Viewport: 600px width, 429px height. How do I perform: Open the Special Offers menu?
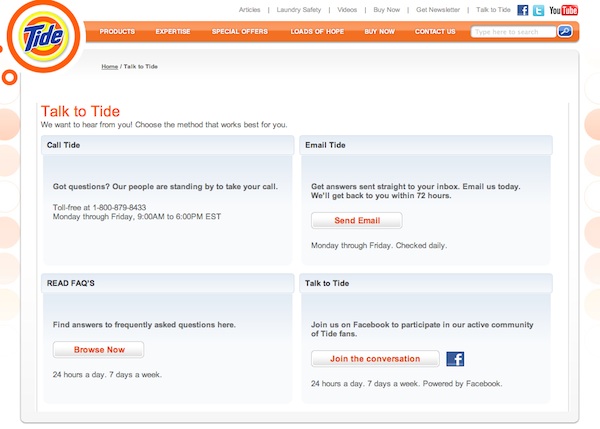(x=240, y=31)
